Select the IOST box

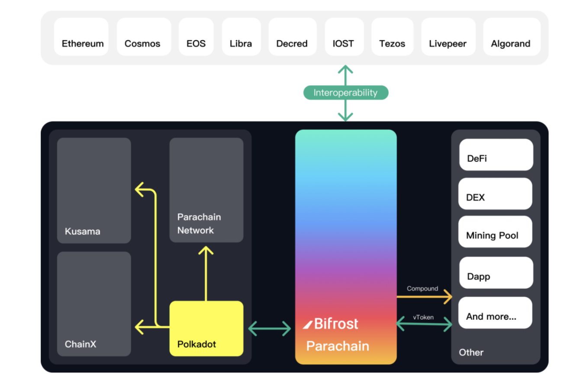(x=344, y=37)
